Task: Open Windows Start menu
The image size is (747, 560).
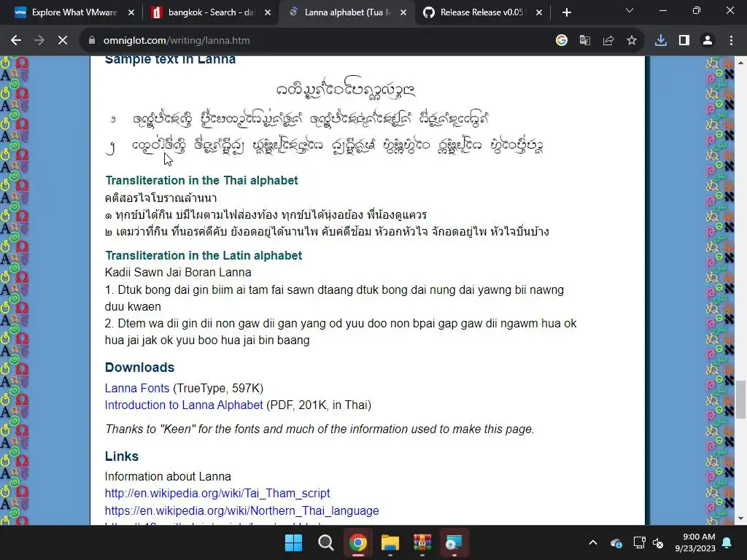Action: click(293, 542)
